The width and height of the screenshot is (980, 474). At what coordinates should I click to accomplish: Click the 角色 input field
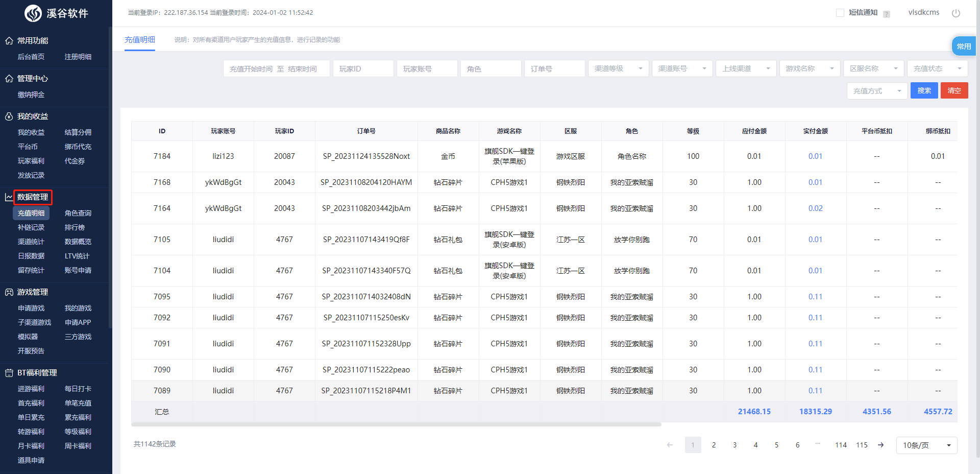point(491,68)
